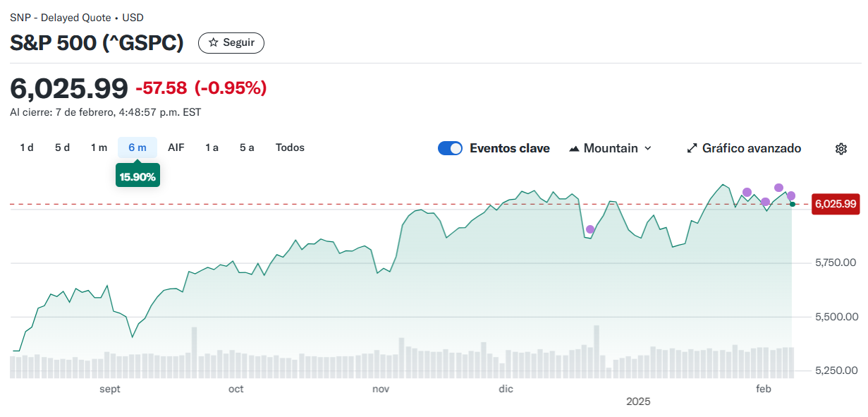The image size is (868, 417).
Task: Open the Gráfico avanzado link
Action: (751, 148)
